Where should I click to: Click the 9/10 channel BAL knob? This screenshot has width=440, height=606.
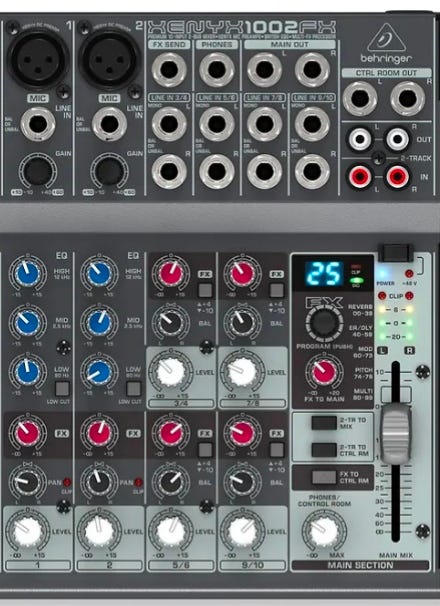(242, 482)
